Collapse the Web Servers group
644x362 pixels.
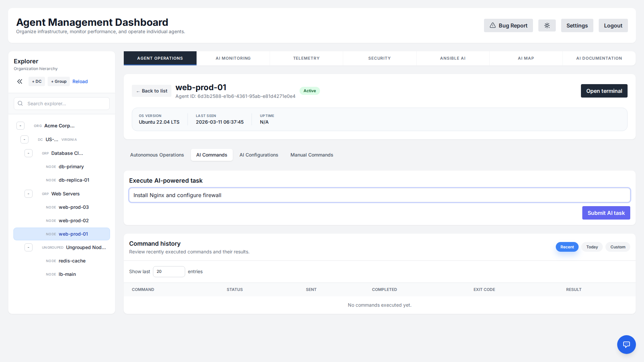[29, 194]
